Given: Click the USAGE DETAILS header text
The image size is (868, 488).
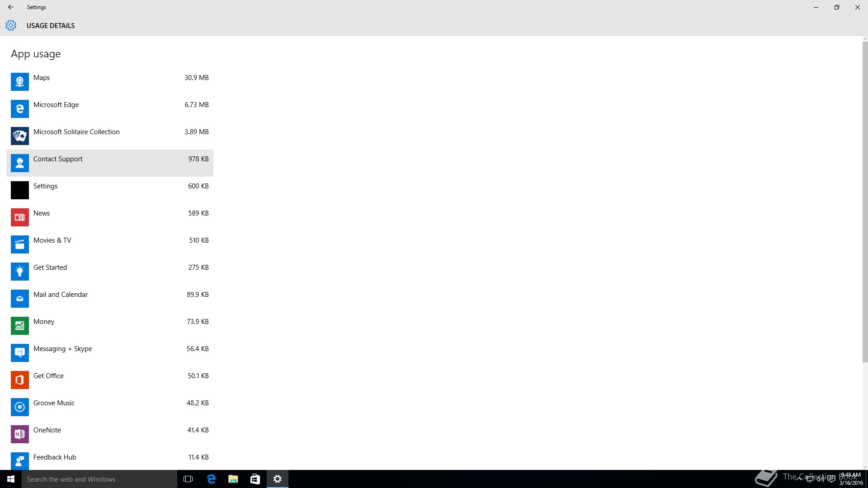Looking at the screenshot, I should coord(51,26).
